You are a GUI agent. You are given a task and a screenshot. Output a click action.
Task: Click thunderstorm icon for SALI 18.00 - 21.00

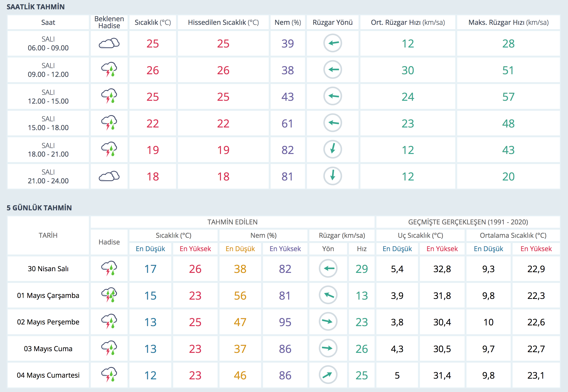(109, 149)
